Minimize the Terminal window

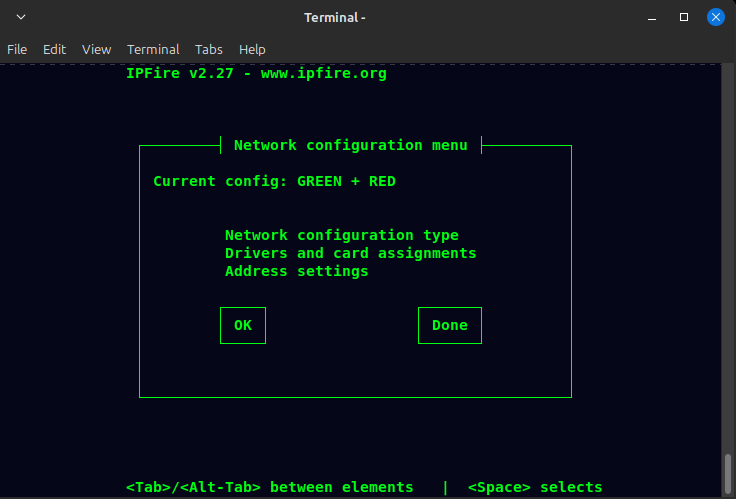click(653, 17)
